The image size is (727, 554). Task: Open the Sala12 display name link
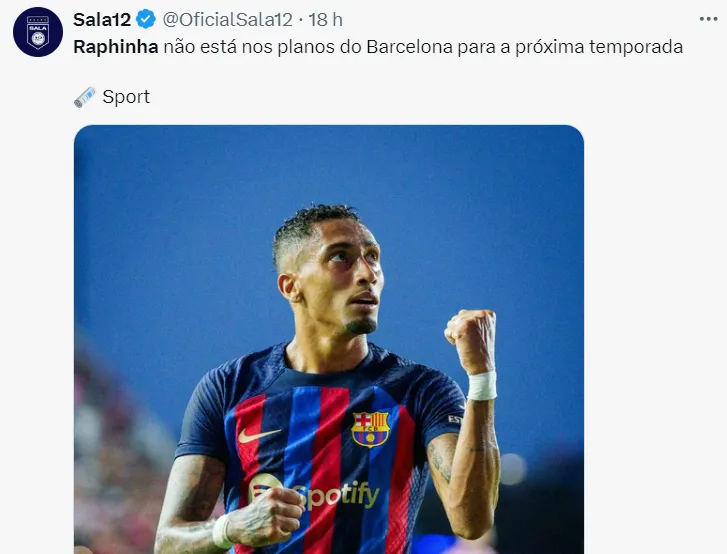click(x=102, y=19)
